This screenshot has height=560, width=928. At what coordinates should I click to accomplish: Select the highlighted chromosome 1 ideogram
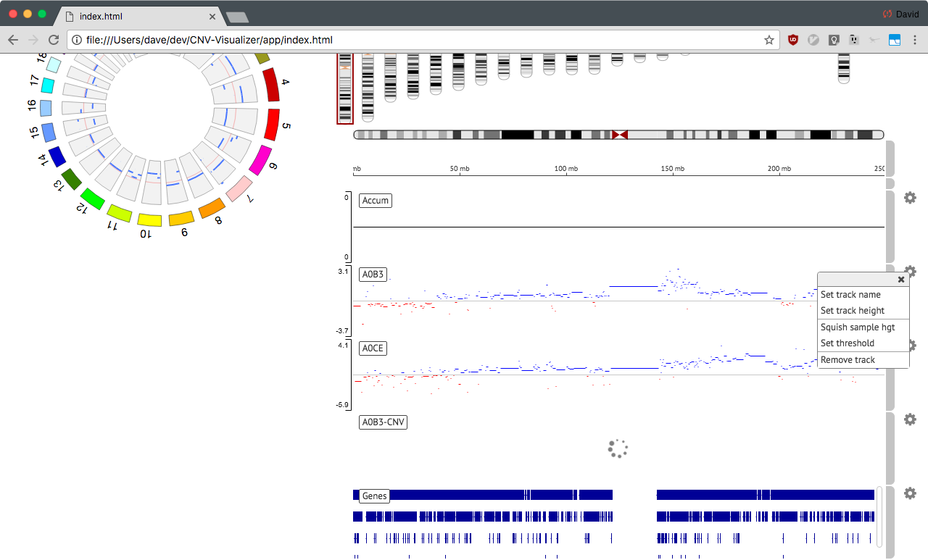pyautogui.click(x=345, y=88)
